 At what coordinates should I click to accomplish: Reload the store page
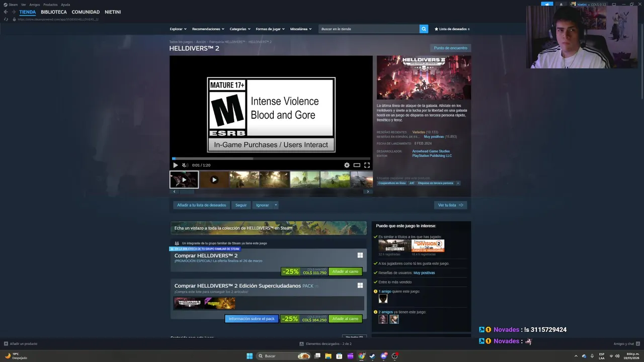[6, 19]
